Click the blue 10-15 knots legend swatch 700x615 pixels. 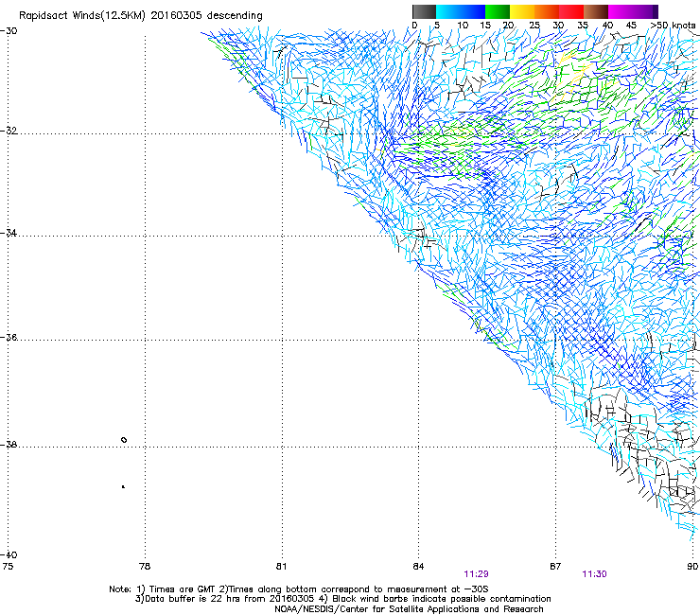(x=473, y=11)
